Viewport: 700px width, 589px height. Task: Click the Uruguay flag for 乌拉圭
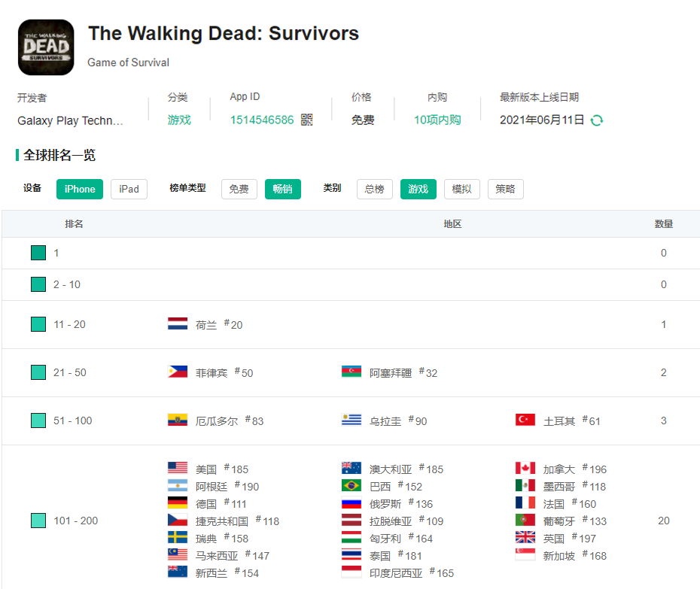(x=352, y=420)
